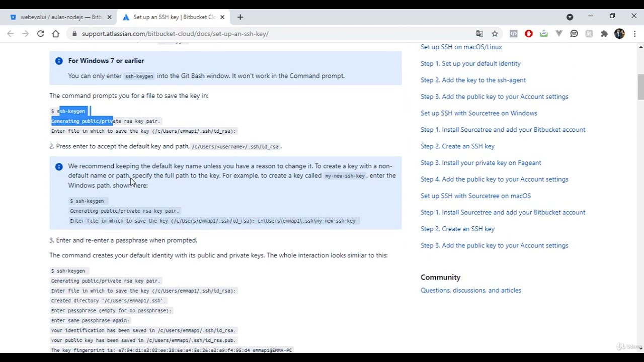Click the my-new-ssh-key inline code

(345, 176)
